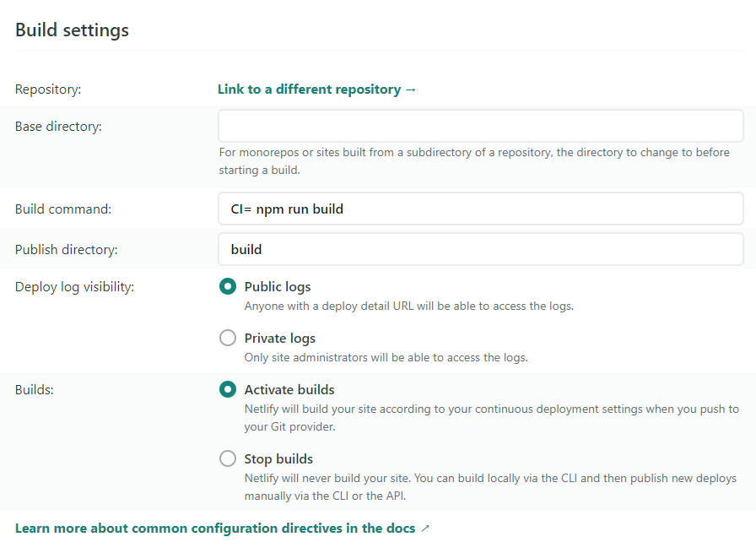Select the Public logs radio button

click(228, 287)
